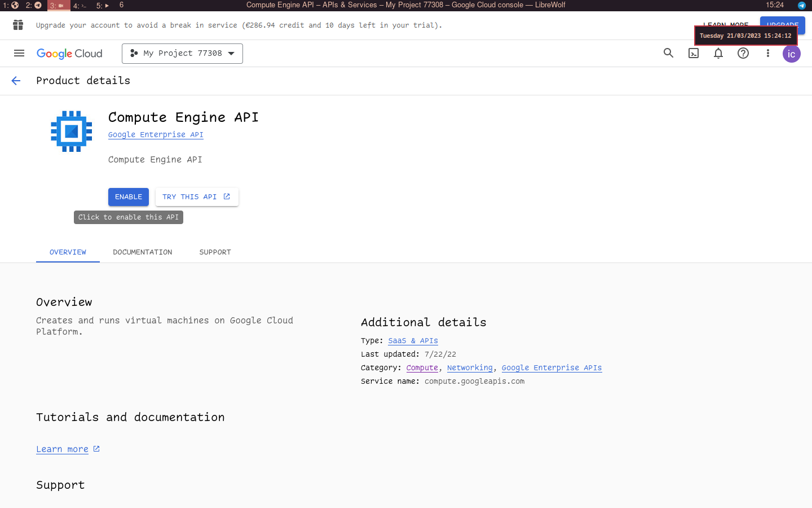Open the My Project 77308 project selector

pos(182,53)
